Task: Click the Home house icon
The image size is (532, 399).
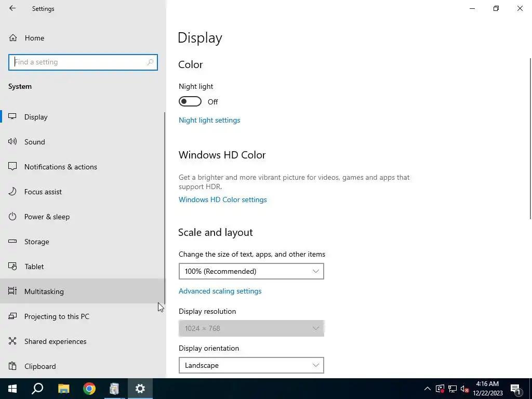Action: click(13, 37)
